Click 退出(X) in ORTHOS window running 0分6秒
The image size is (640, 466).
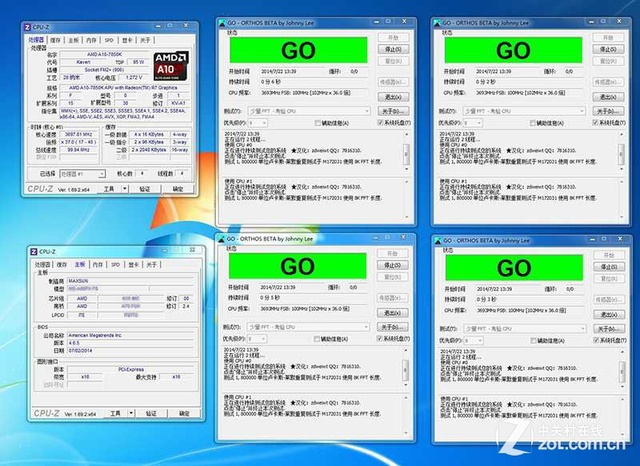[393, 97]
